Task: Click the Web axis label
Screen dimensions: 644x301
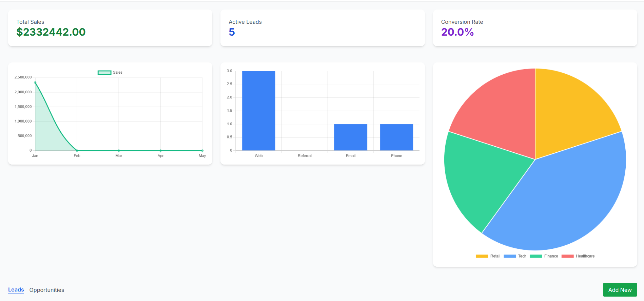Action: click(x=259, y=156)
